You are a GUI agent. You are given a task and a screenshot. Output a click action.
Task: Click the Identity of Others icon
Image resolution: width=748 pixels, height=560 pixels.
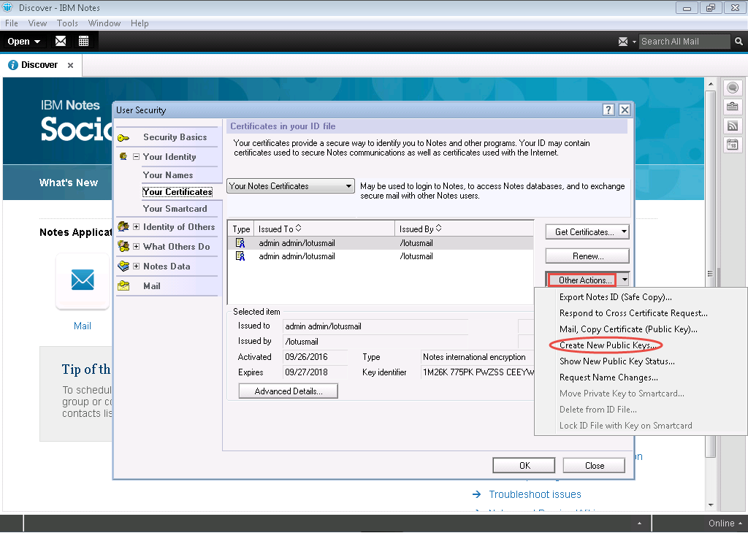point(123,226)
